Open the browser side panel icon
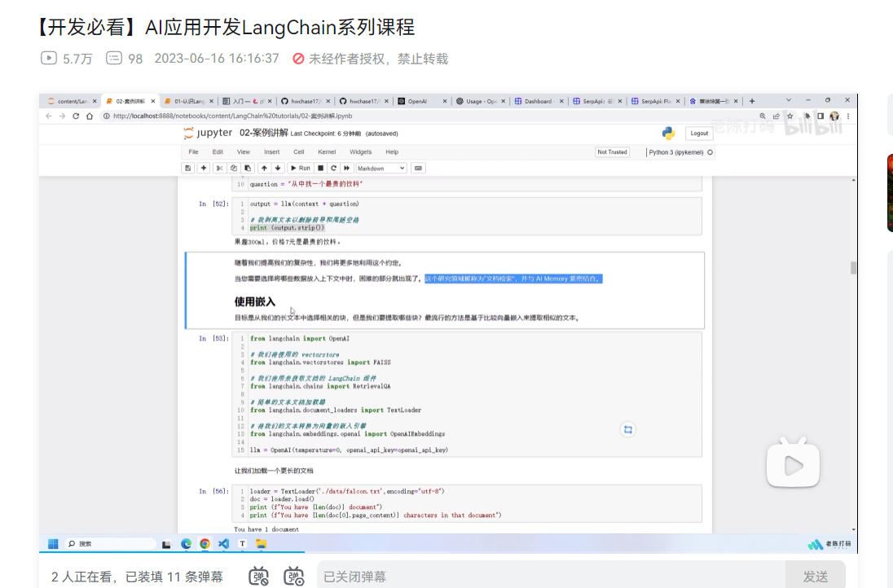 [820, 116]
